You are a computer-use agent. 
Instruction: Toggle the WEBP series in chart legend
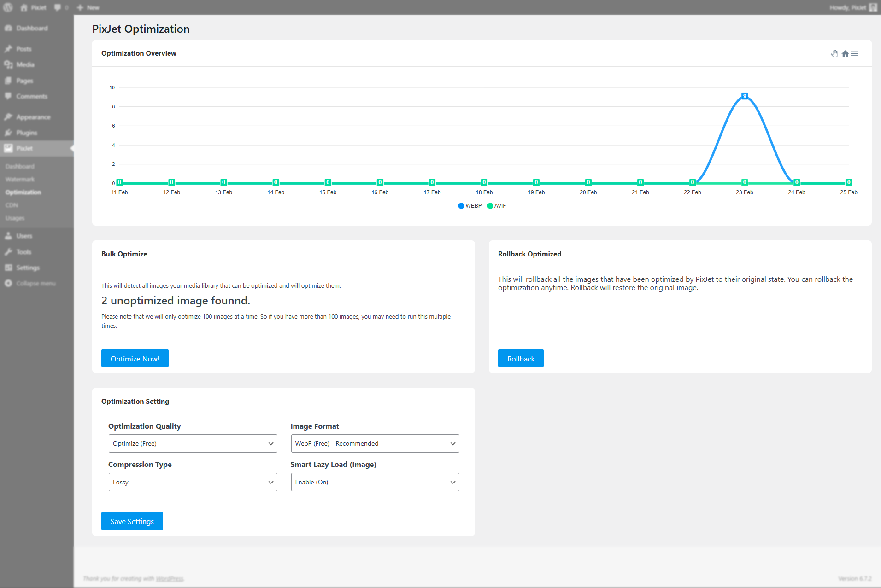point(470,206)
